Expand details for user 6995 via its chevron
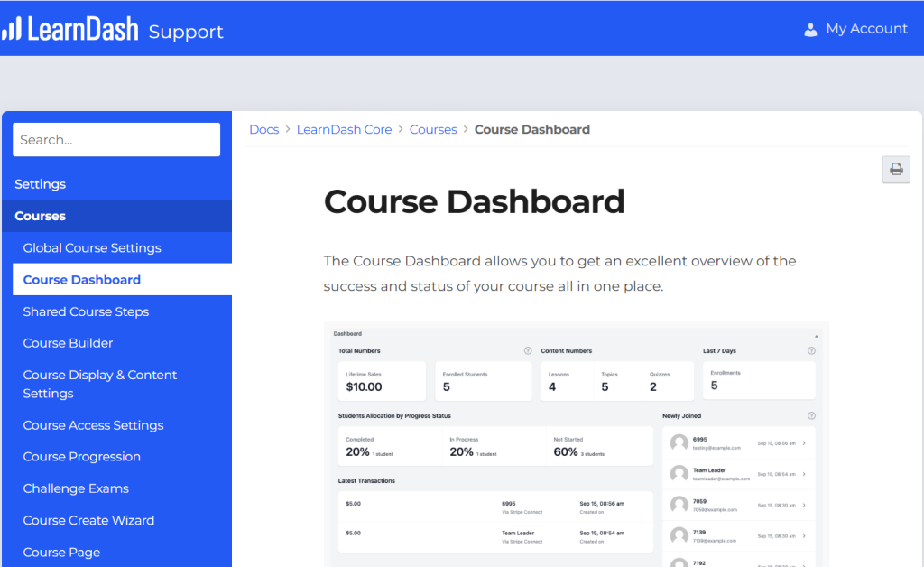The image size is (924, 567). click(804, 442)
